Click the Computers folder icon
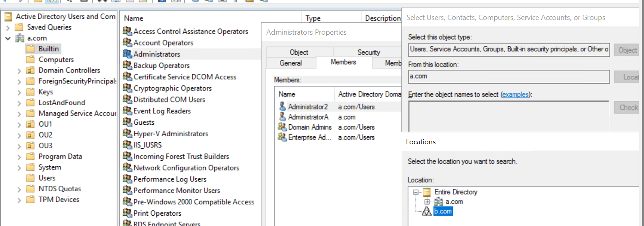644x226 pixels. (x=30, y=59)
